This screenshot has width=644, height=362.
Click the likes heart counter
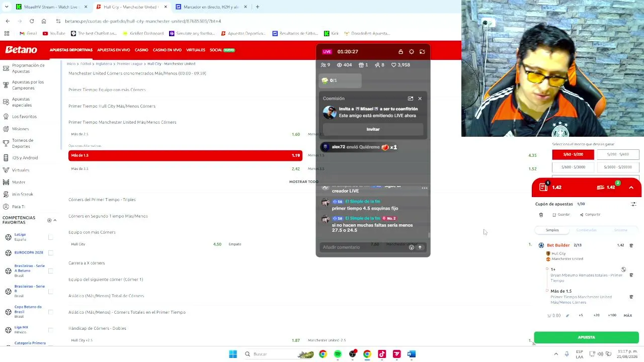point(400,65)
